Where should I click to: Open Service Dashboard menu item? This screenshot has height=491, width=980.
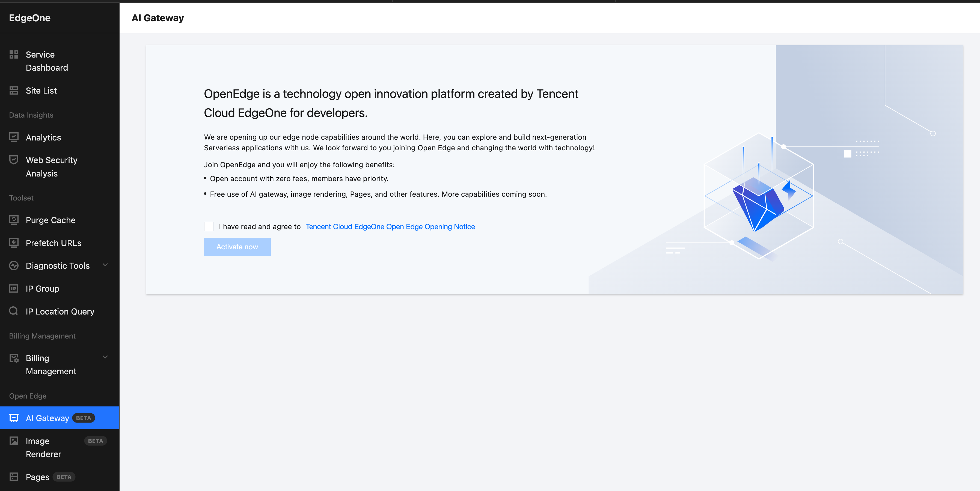click(60, 61)
